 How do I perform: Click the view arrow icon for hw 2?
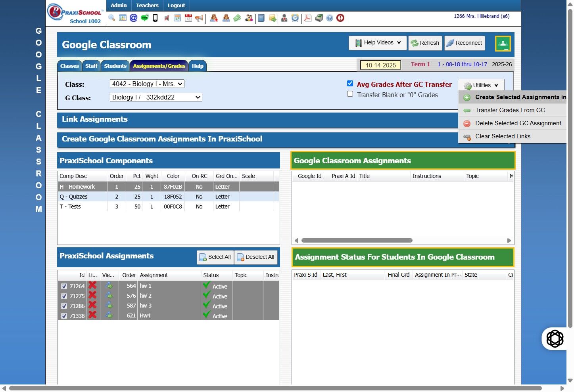109,296
